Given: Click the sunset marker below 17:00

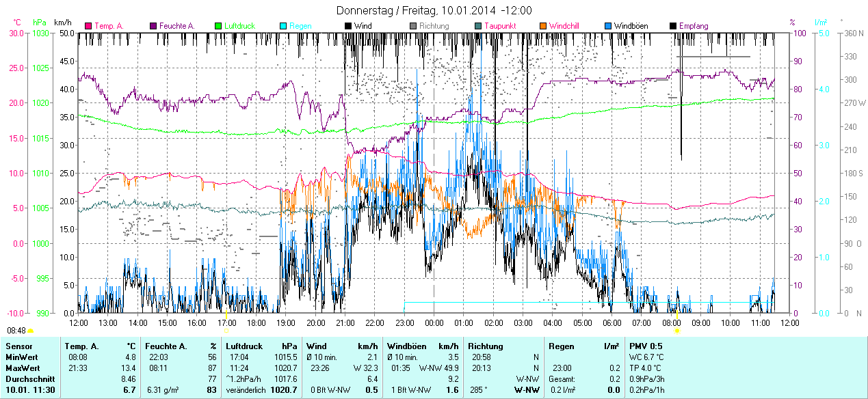Looking at the screenshot, I should tap(226, 331).
